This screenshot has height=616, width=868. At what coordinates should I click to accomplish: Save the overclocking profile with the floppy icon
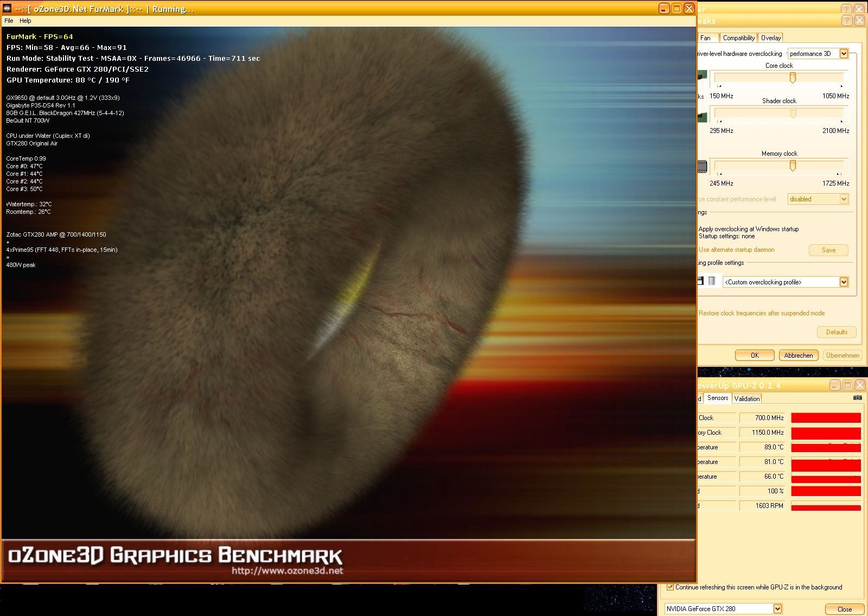(x=700, y=281)
